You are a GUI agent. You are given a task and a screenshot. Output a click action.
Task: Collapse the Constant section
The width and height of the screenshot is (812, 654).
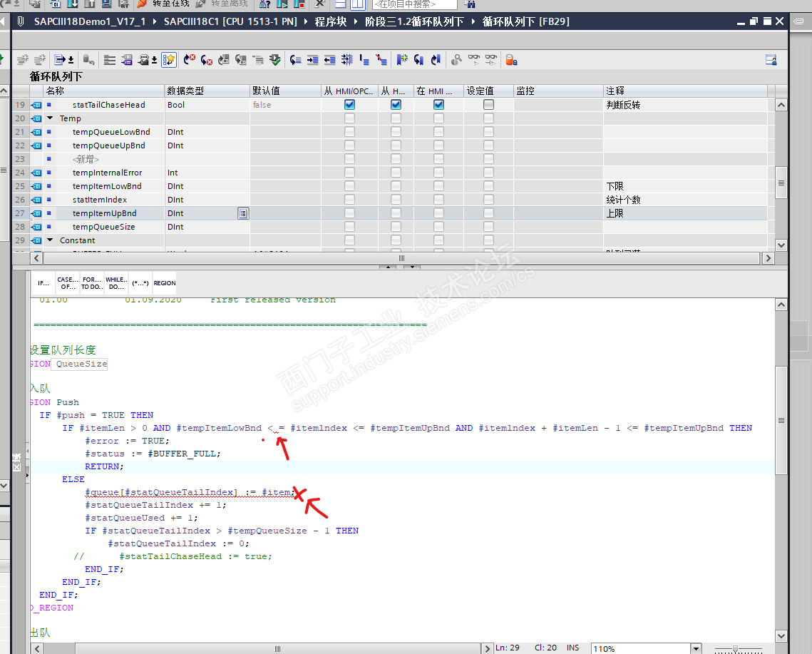(50, 240)
